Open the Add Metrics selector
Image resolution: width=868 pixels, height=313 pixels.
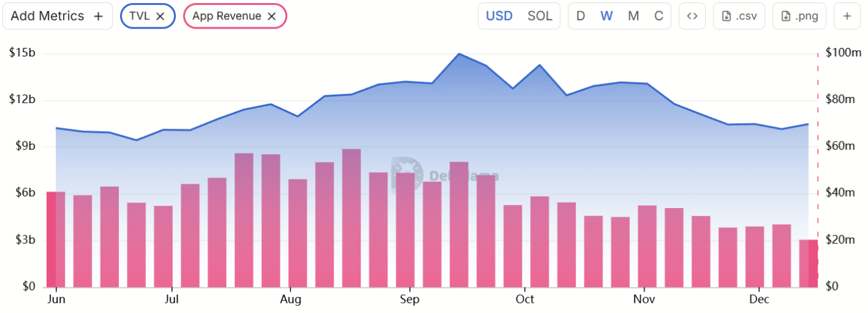coord(58,16)
